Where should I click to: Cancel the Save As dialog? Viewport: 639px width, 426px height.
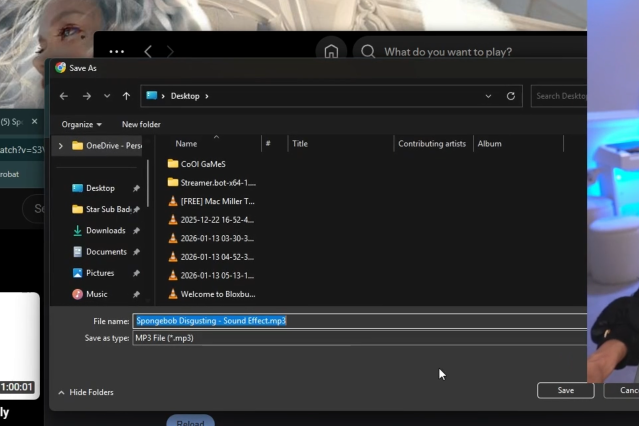point(619,390)
